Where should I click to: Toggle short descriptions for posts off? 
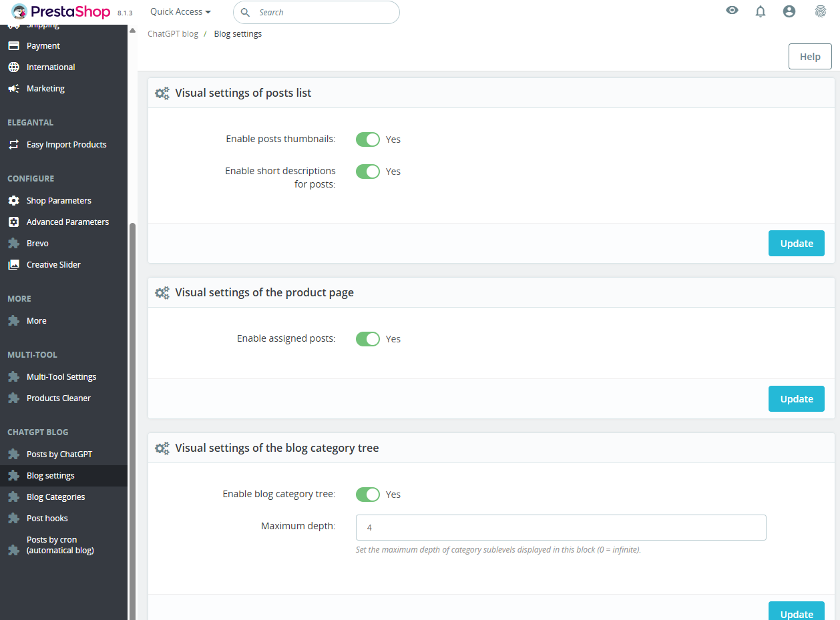click(367, 172)
